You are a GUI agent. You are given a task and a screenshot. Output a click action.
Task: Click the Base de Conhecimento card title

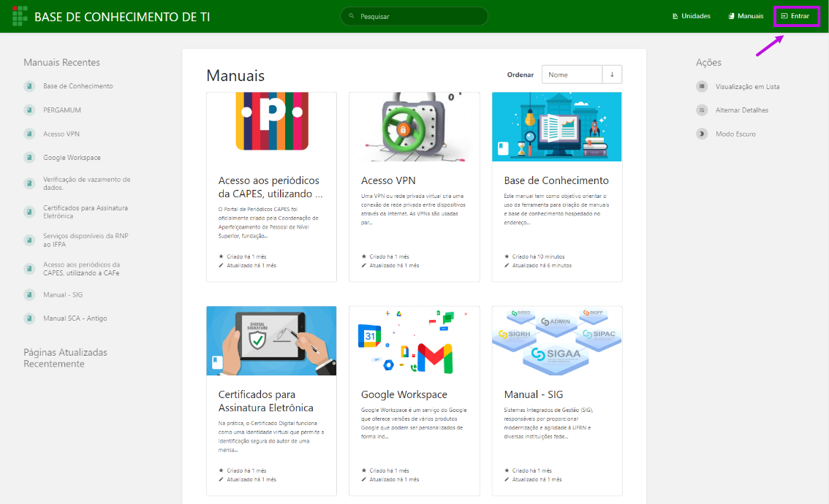point(556,180)
